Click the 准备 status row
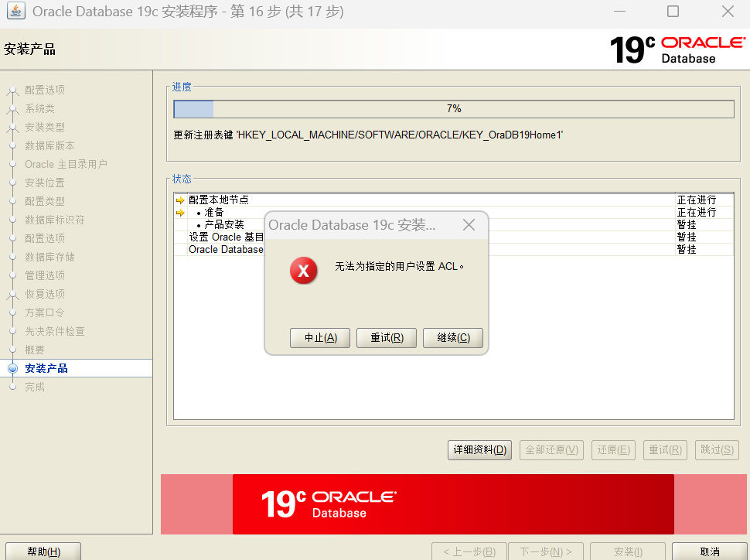 [x=453, y=212]
